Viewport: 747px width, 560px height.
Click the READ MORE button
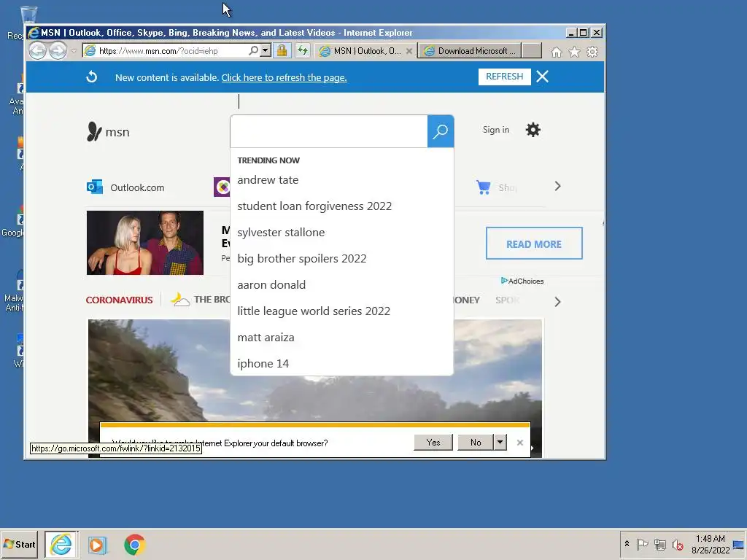point(534,244)
